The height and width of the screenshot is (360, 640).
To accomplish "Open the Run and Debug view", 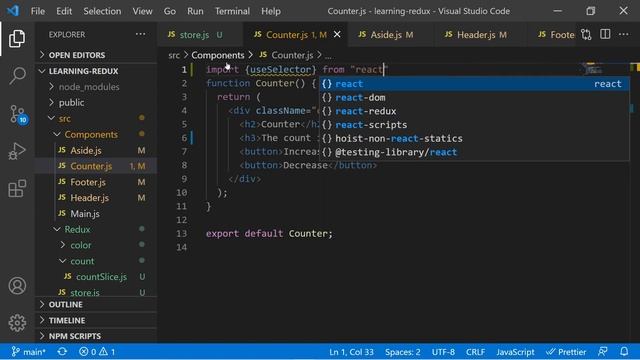I will coord(17,151).
